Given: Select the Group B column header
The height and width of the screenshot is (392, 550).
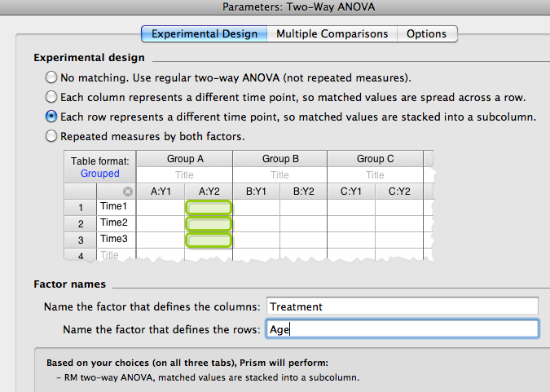Looking at the screenshot, I should point(280,159).
